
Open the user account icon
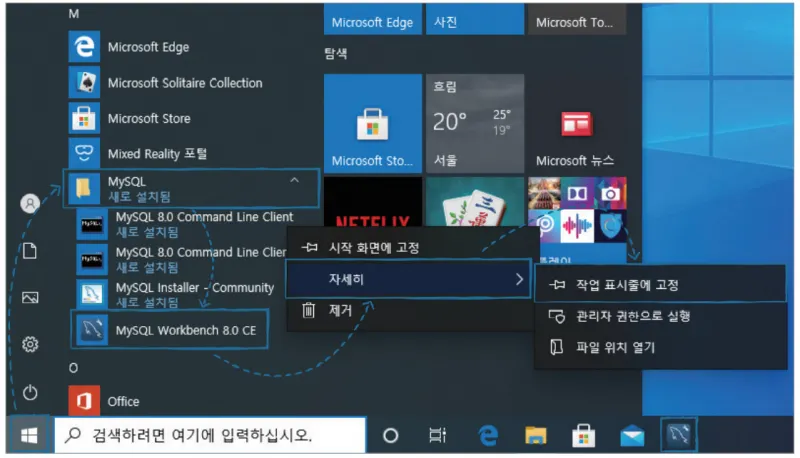(30, 203)
